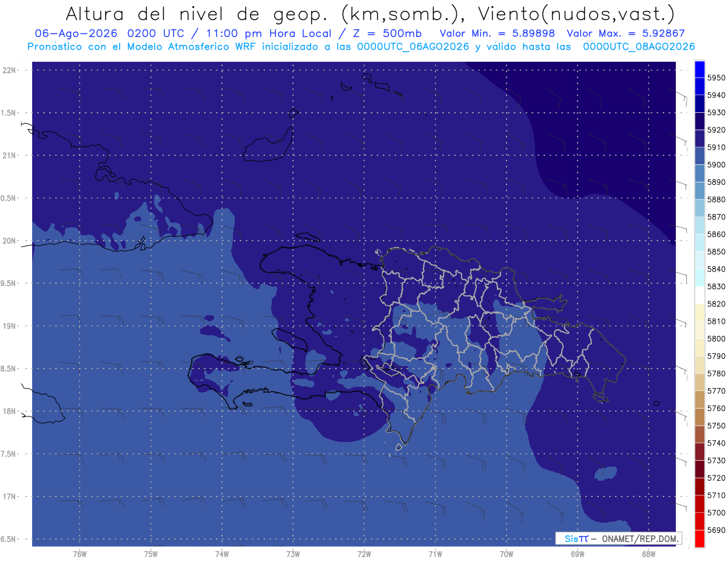Viewport: 728px width, 562px height.
Task: Click the 5890 legend value
Action: point(716,182)
